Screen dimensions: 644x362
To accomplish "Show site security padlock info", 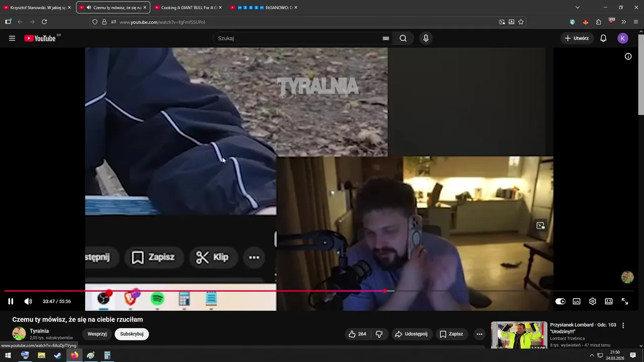I will [x=104, y=22].
